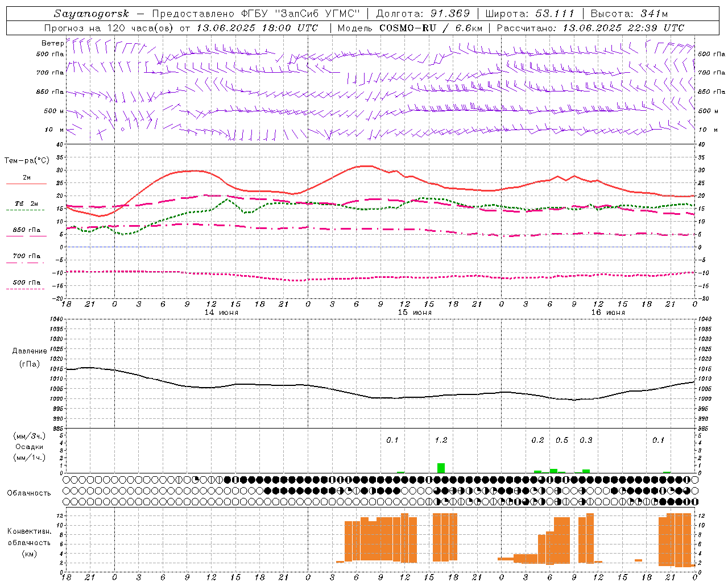This screenshot has width=728, height=582.
Task: Click the Конвективн. convective cloud label
Action: [x=29, y=531]
